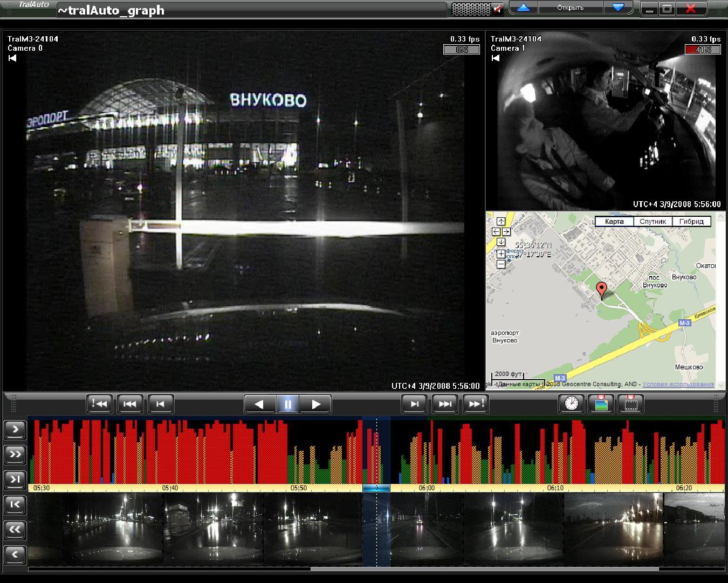Click the 05:40 timeline label
728x583 pixels.
[x=169, y=488]
